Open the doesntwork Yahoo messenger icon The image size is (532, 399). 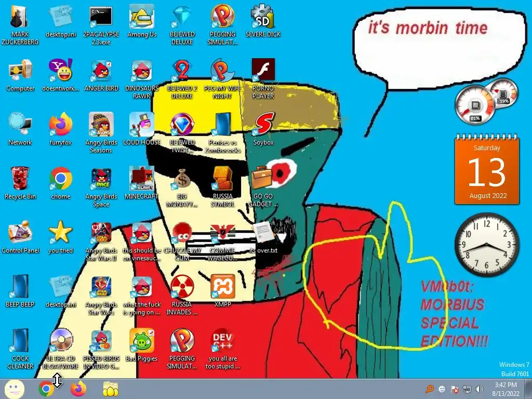(x=60, y=70)
